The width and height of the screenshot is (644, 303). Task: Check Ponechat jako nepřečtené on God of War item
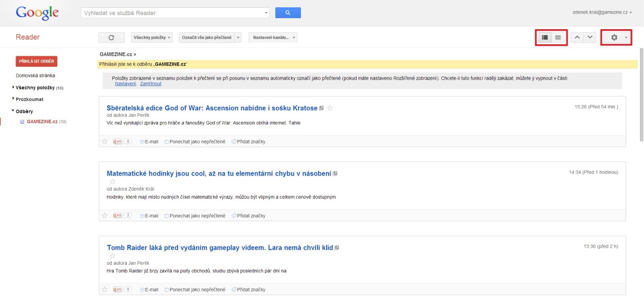167,142
